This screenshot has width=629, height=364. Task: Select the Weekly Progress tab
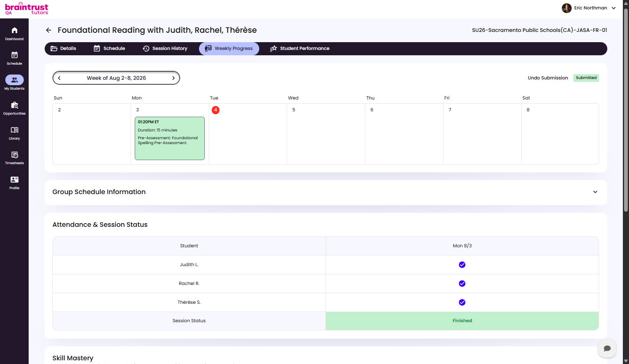[229, 48]
